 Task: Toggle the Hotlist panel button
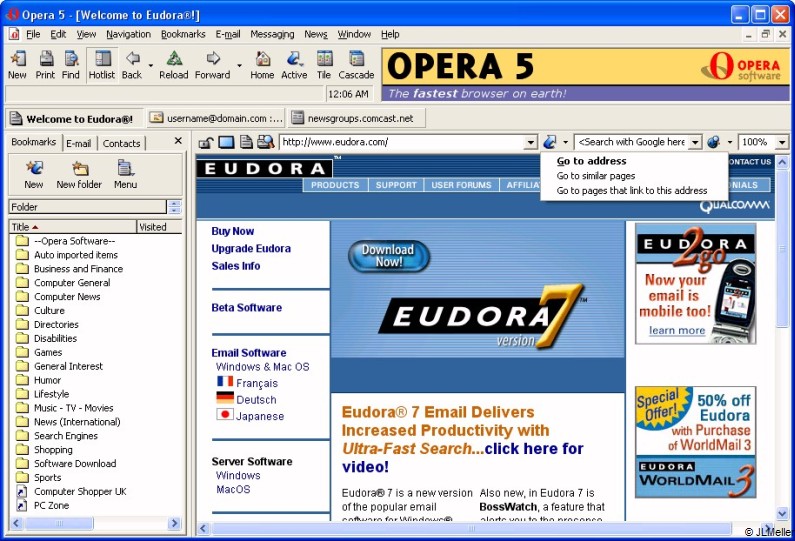click(102, 65)
